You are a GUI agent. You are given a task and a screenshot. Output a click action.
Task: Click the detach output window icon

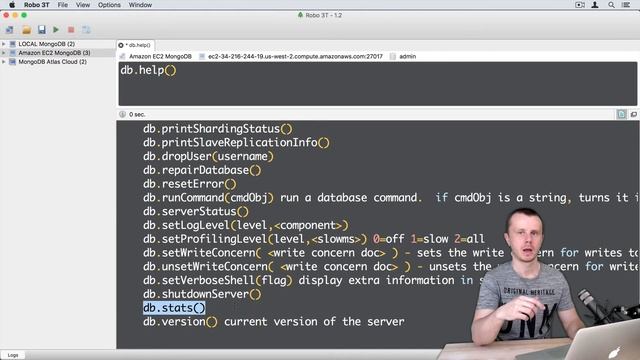click(x=633, y=114)
